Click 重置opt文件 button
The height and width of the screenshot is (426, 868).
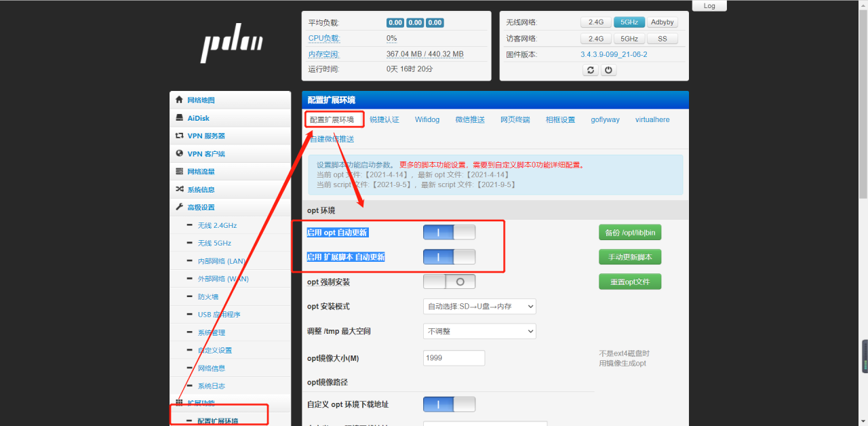click(x=630, y=282)
